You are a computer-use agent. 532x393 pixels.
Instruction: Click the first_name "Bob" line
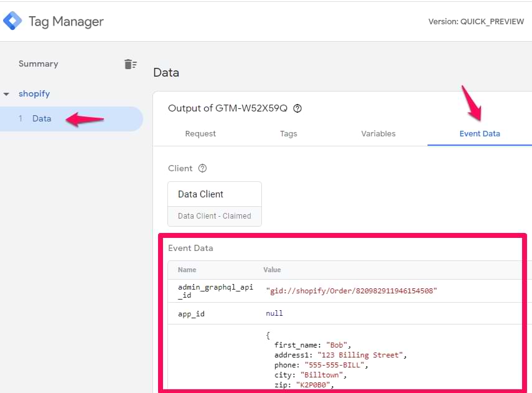pyautogui.click(x=312, y=345)
